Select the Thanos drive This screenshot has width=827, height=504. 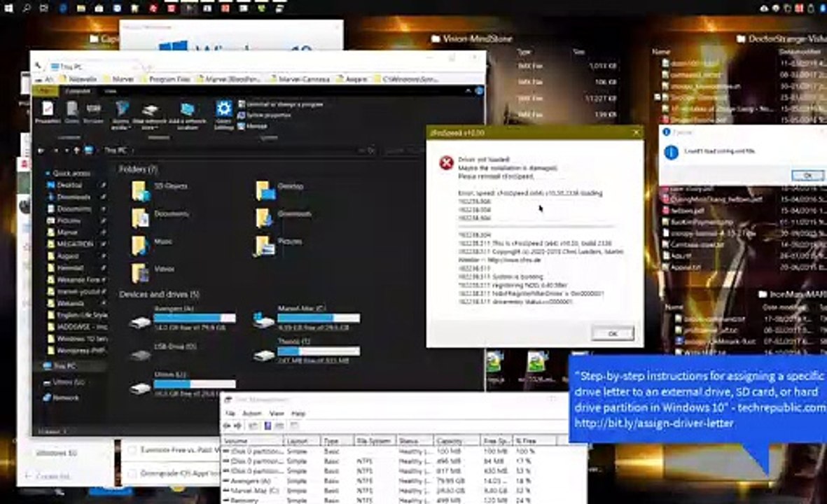(x=307, y=351)
